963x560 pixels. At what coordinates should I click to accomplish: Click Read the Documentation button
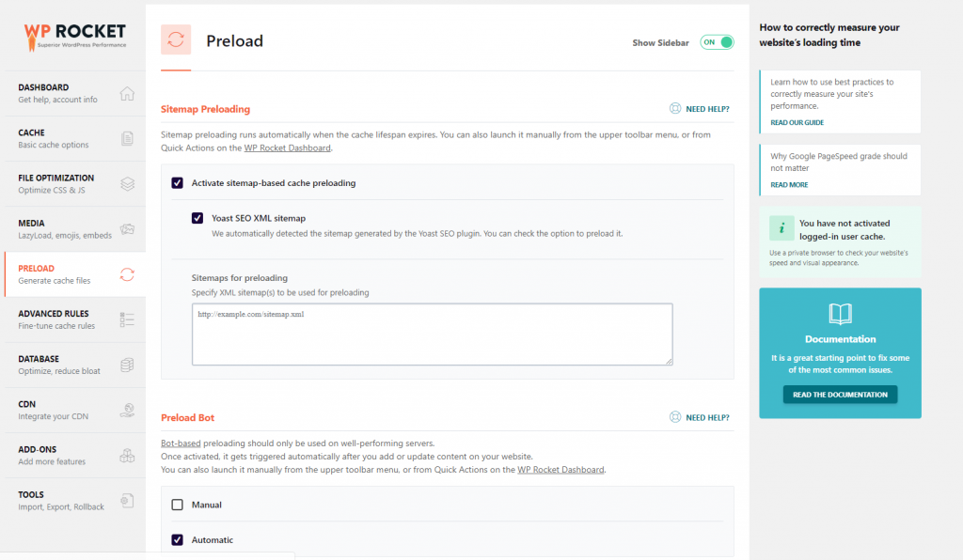point(840,395)
